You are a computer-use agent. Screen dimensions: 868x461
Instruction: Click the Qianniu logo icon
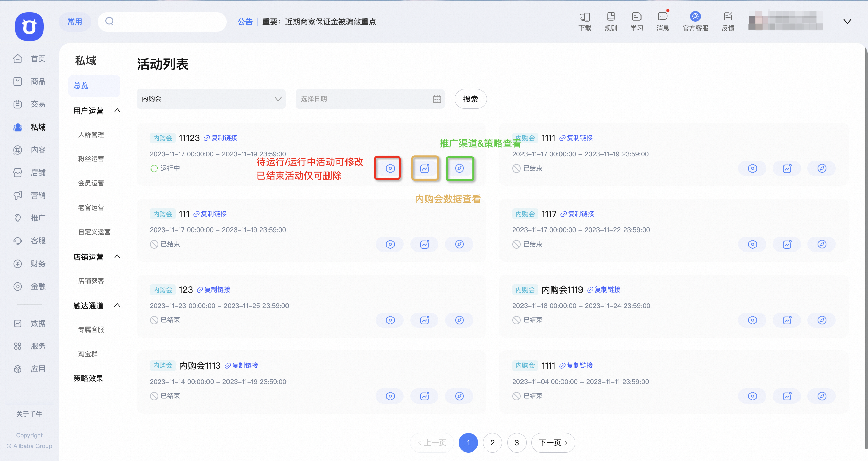(x=29, y=26)
